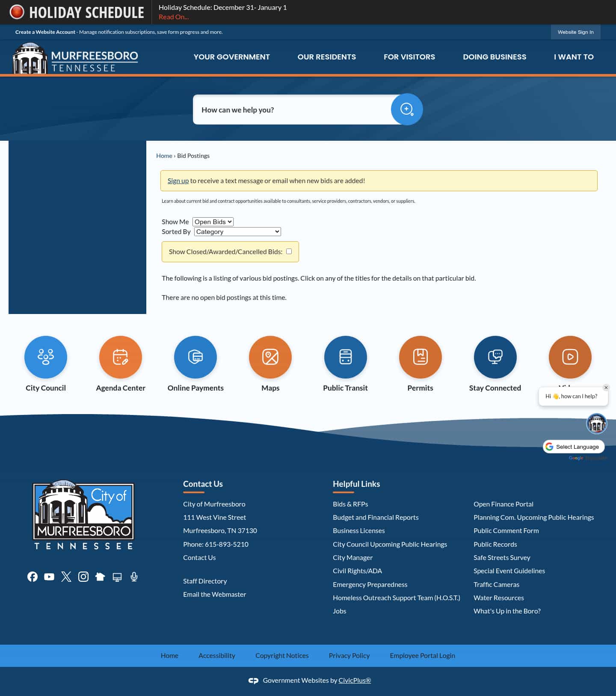Open the Maps circle icon
This screenshot has width=616, height=696.
click(270, 357)
